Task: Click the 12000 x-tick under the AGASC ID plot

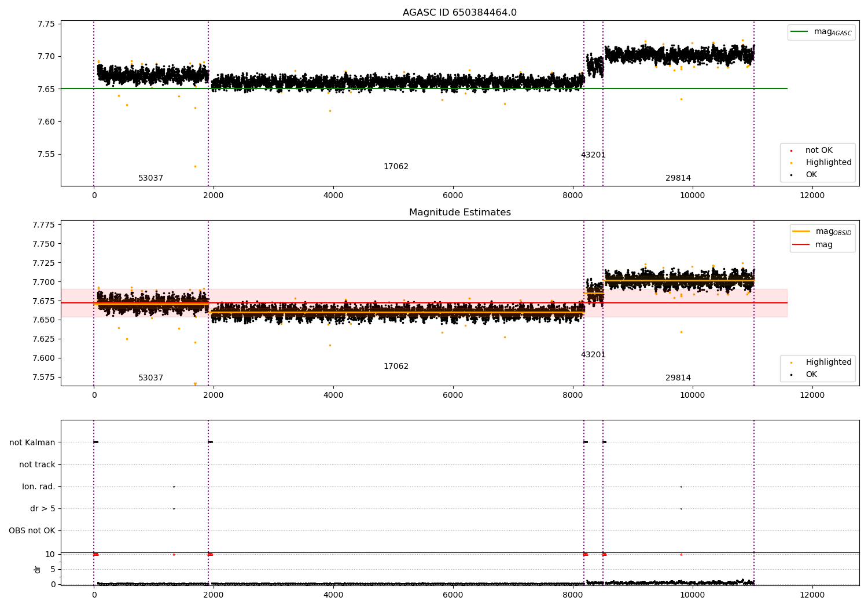Action: [x=812, y=196]
